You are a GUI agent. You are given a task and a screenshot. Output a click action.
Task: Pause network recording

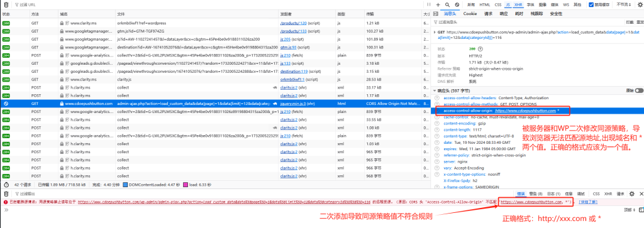pyautogui.click(x=429, y=4)
